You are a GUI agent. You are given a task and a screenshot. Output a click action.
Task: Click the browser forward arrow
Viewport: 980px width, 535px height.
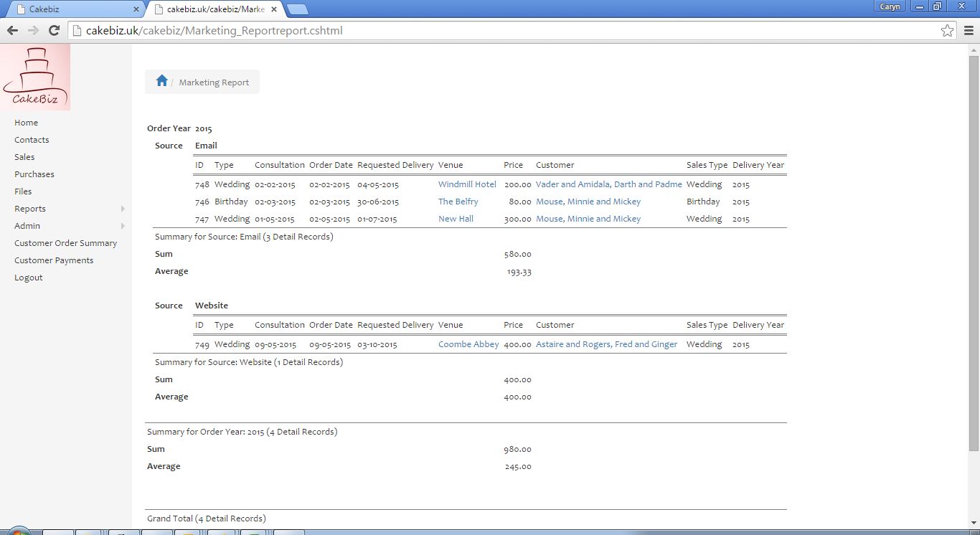tap(33, 30)
